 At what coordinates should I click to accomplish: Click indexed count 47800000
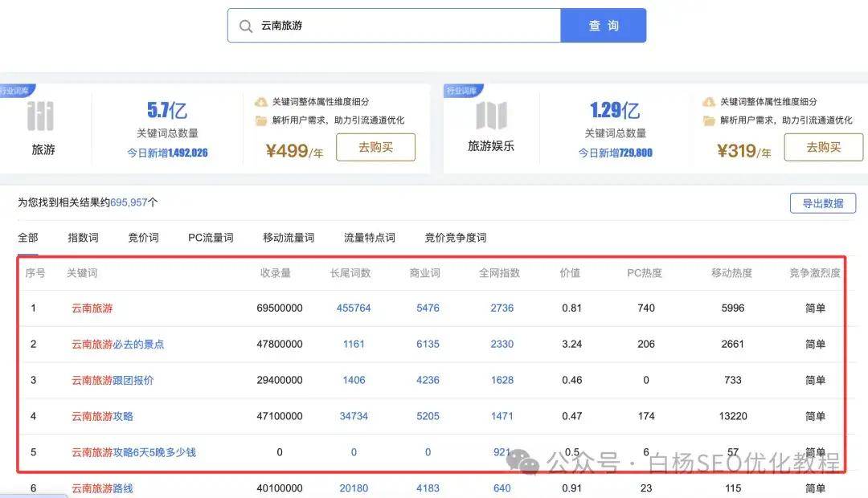point(280,344)
